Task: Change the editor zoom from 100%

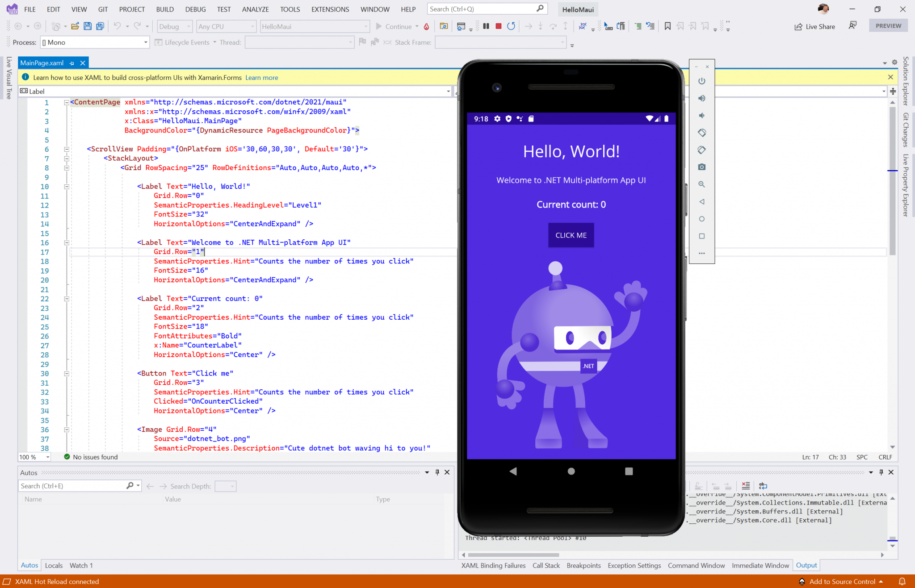Action: point(34,457)
